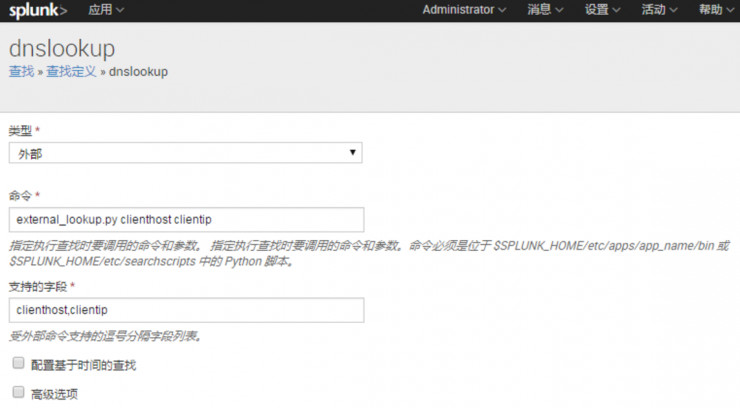Expand the 类型 dropdown showing 外部
740x408 pixels.
185,153
